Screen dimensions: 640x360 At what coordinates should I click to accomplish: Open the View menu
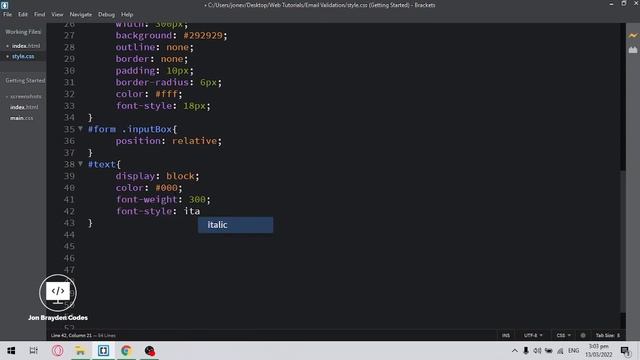tap(57, 14)
